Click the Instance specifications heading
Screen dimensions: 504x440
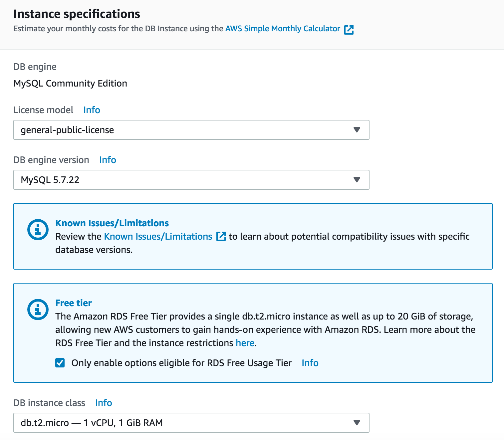[x=77, y=14]
